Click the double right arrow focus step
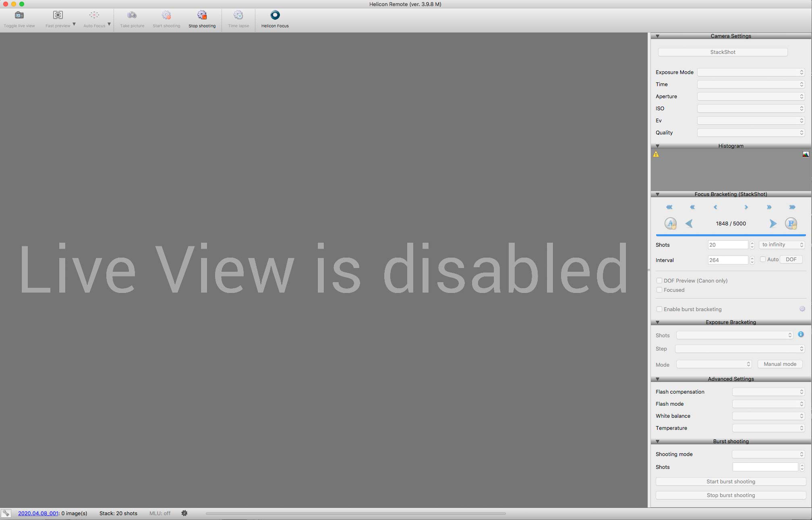 (x=769, y=207)
